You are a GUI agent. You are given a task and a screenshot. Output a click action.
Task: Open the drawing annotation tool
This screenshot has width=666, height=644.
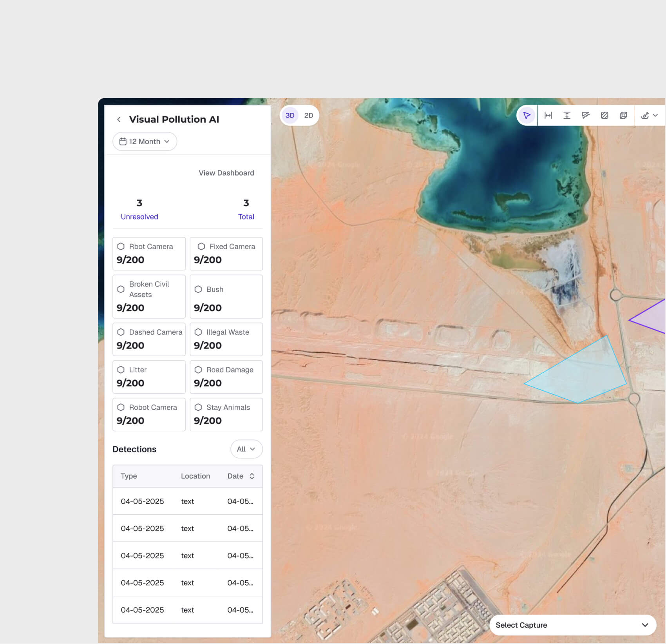(x=645, y=115)
